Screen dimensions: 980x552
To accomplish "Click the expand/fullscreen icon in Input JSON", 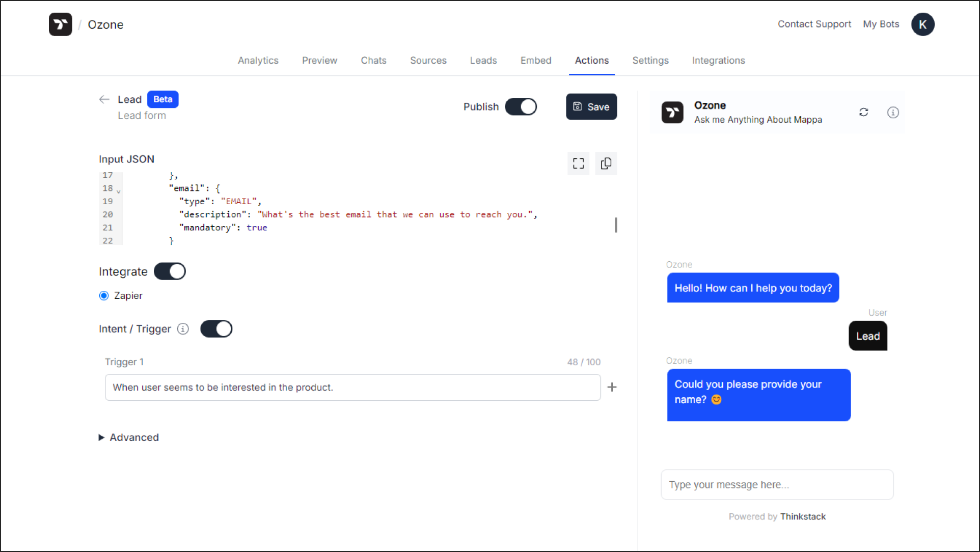I will pos(578,163).
